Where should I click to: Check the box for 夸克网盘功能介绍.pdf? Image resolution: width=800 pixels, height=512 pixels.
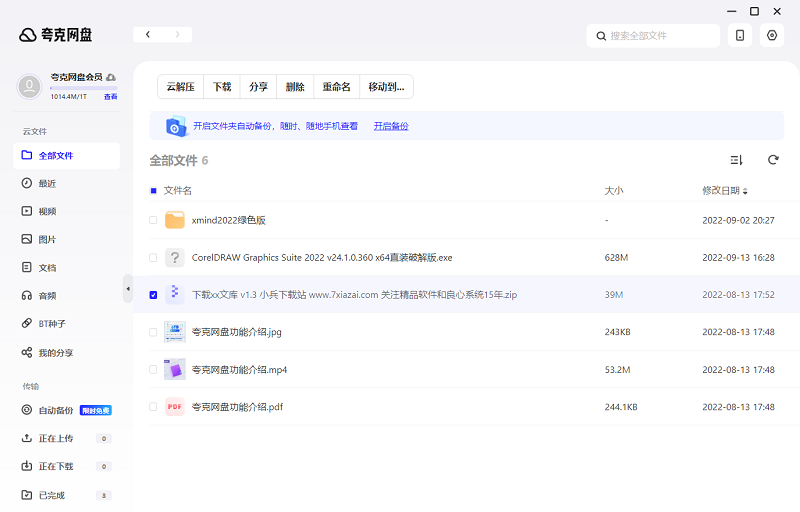point(153,407)
